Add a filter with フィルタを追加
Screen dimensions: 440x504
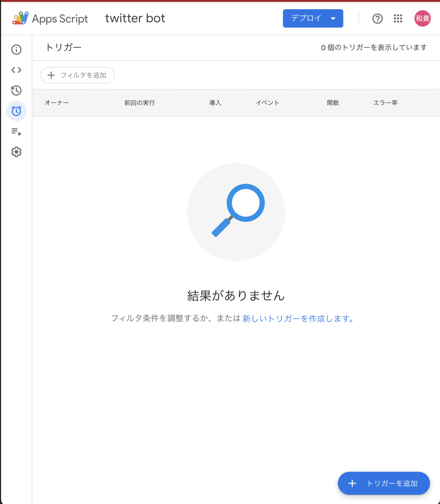[77, 75]
